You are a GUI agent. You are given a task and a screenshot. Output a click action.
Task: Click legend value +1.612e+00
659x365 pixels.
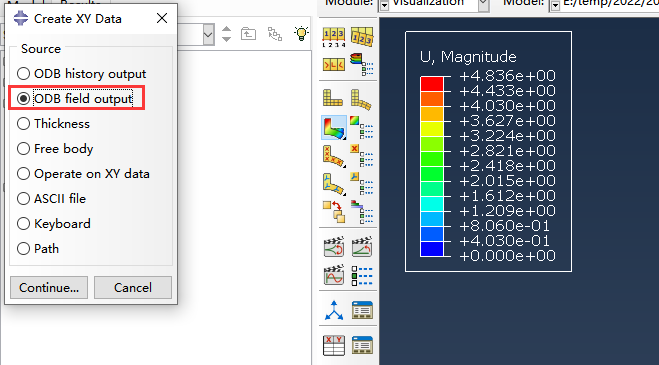point(507,196)
